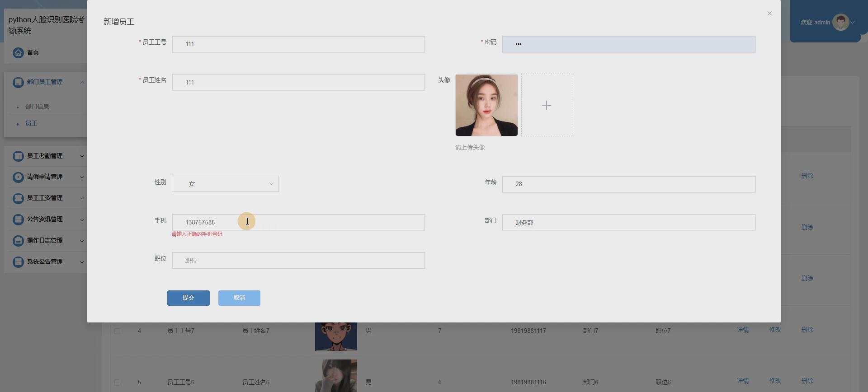Click the uploaded avatar photo thumbnail
This screenshot has width=868, height=392.
pos(486,105)
